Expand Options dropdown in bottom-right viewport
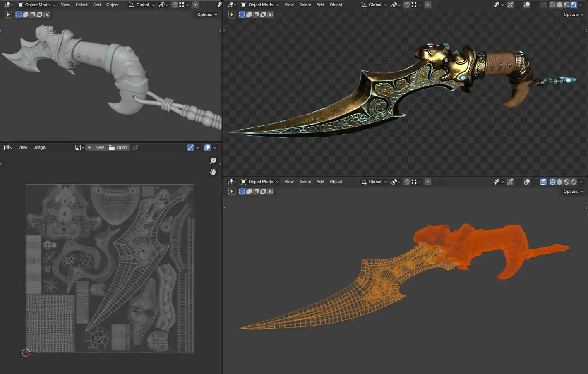 coord(574,192)
